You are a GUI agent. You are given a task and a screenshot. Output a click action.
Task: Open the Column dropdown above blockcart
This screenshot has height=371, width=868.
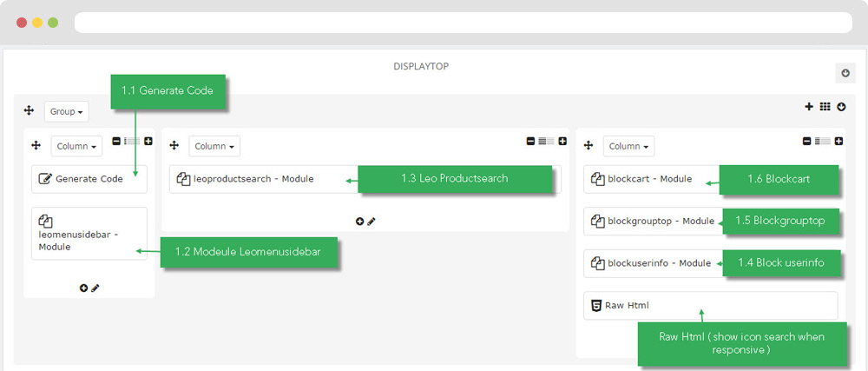click(628, 146)
